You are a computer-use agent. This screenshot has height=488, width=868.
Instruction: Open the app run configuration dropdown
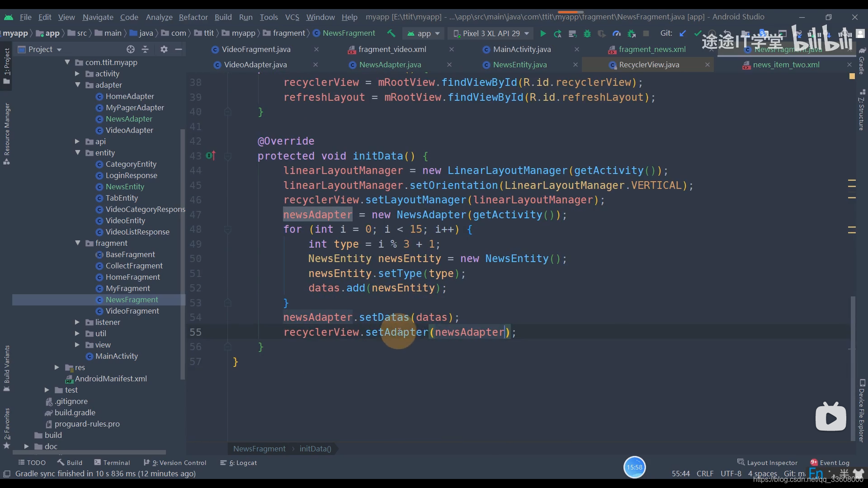[424, 33]
